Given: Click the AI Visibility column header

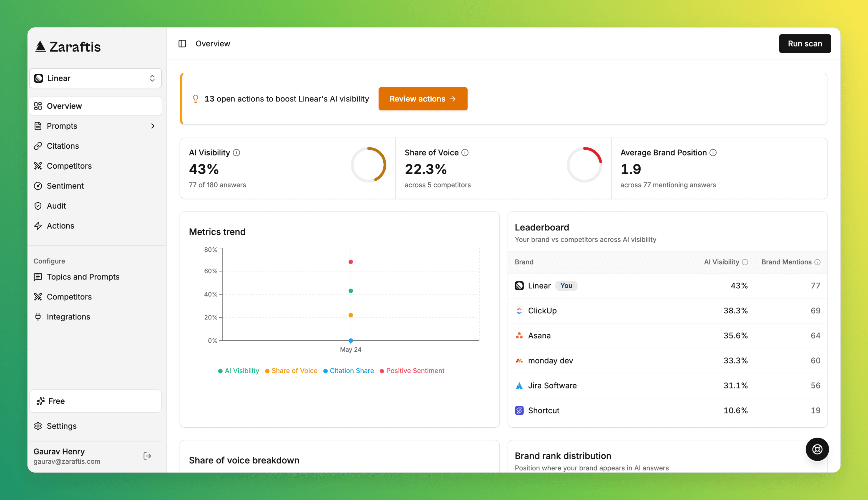Looking at the screenshot, I should point(721,262).
